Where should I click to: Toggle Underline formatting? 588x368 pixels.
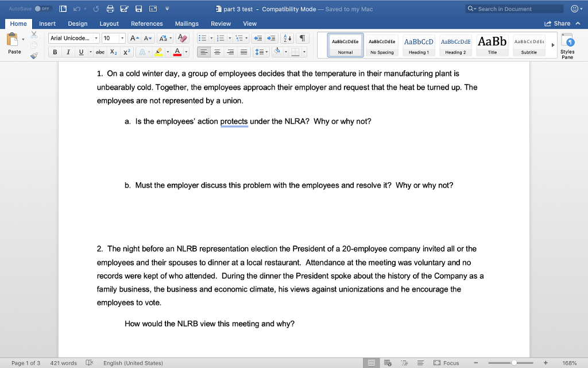point(81,52)
